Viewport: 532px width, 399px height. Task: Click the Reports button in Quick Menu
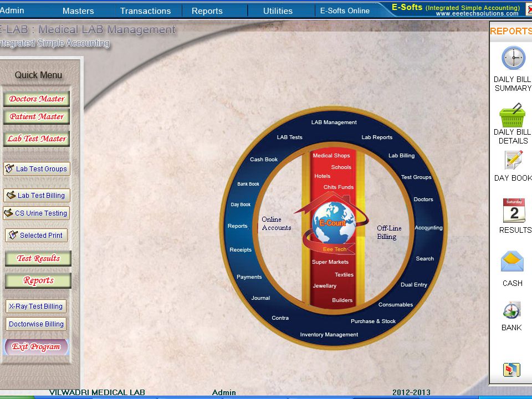[x=38, y=280]
